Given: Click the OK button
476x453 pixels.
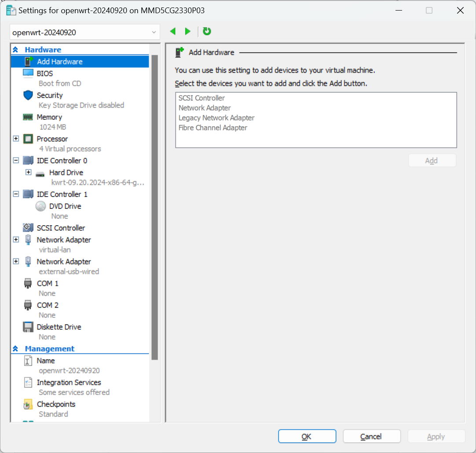Looking at the screenshot, I should click(x=307, y=436).
